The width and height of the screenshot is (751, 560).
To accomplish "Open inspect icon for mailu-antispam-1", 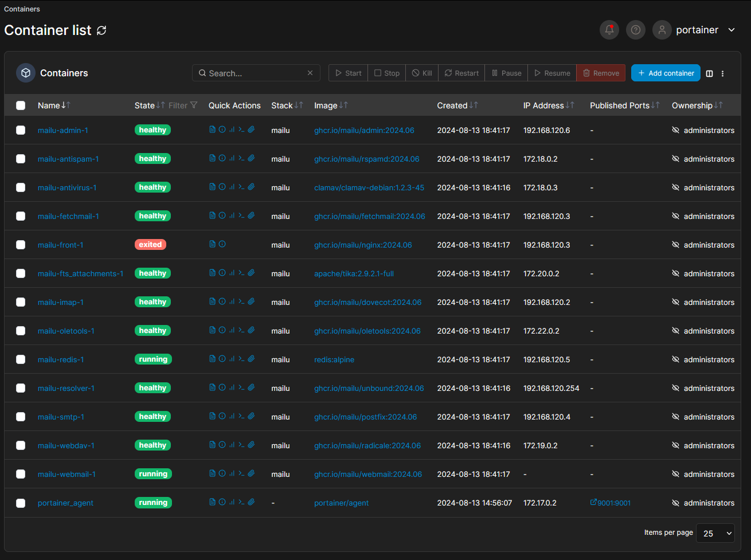I will 222,158.
